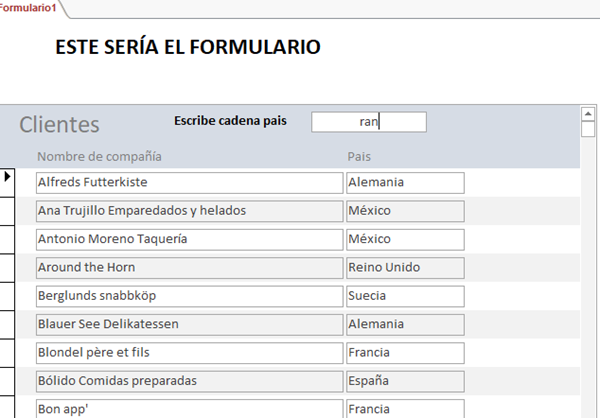Click the vertical scrollbar thumb

pos(588,128)
